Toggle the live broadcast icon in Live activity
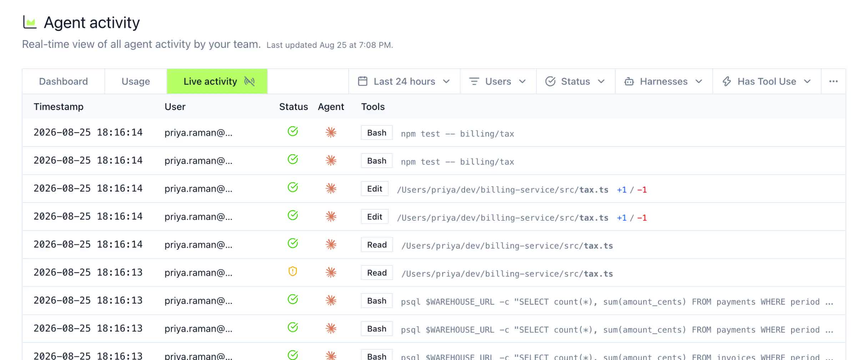868x360 pixels. [x=249, y=81]
